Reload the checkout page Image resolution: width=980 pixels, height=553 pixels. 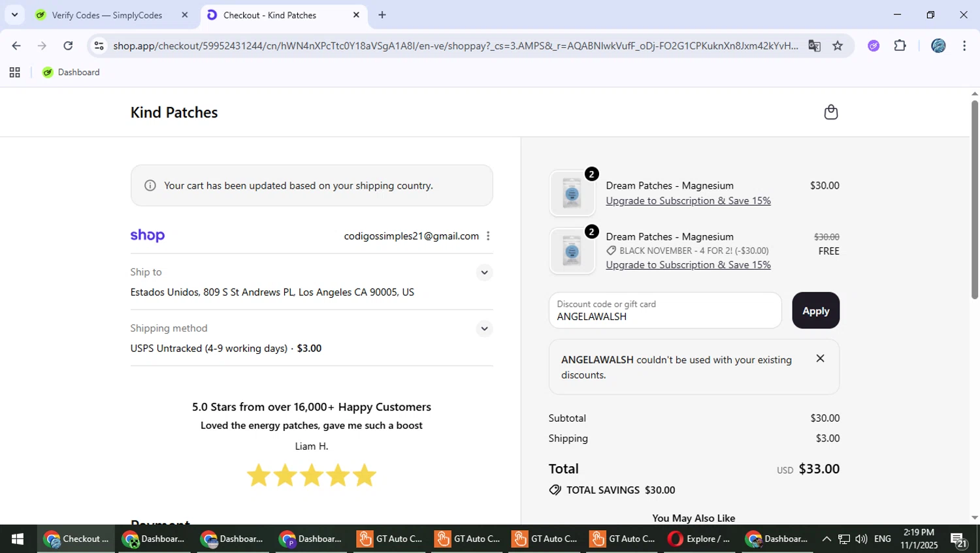pos(68,46)
